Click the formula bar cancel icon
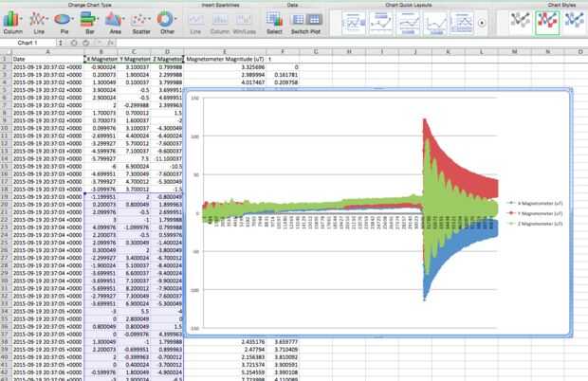Screen dimensions: 588x381 74,43
